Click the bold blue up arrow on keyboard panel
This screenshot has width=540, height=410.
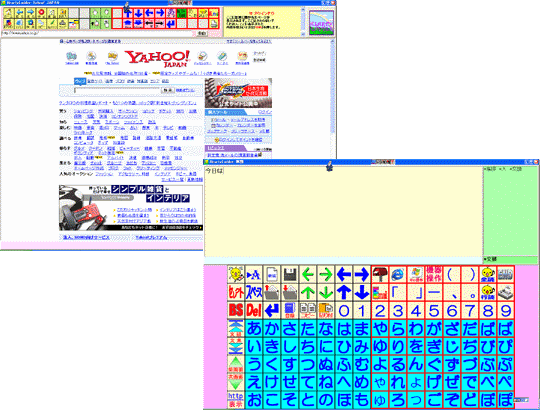[x=344, y=292]
